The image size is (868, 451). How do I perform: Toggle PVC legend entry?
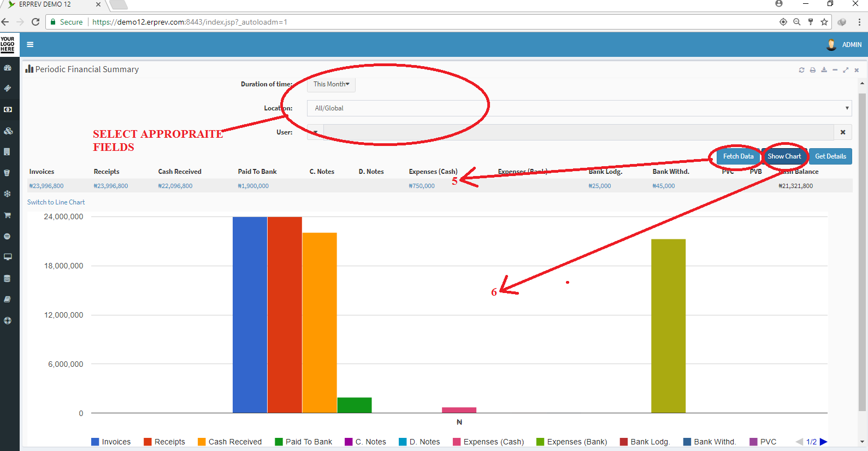(763, 442)
